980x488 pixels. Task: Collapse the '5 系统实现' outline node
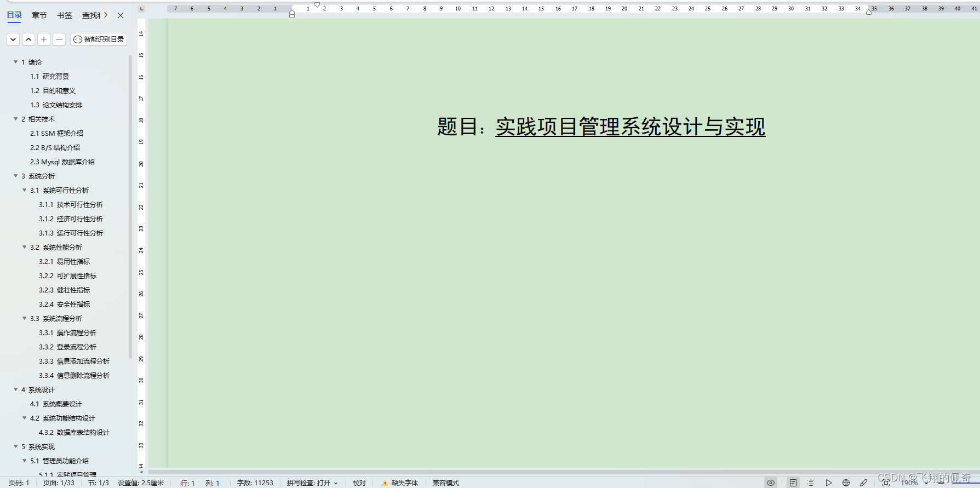click(x=15, y=446)
